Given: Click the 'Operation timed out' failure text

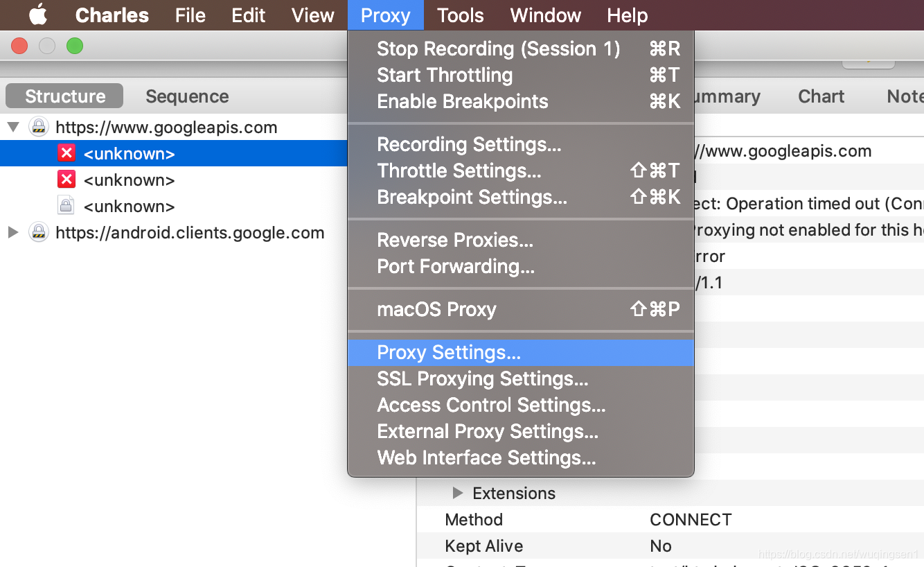Looking at the screenshot, I should coord(809,204).
